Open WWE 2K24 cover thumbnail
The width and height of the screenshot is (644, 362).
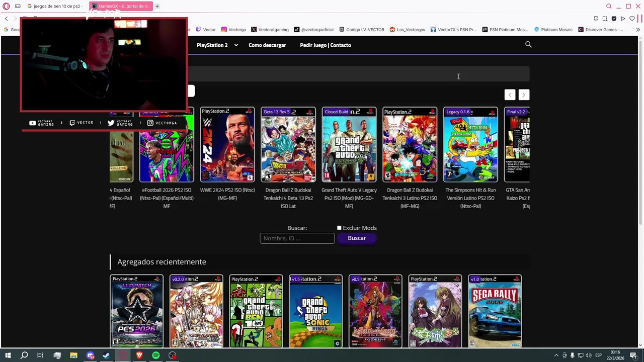coord(227,144)
